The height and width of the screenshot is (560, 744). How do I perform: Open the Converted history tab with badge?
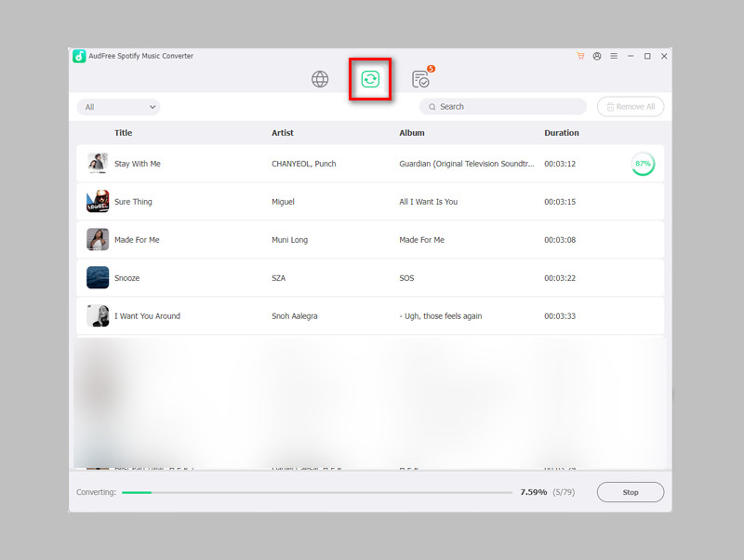tap(421, 78)
